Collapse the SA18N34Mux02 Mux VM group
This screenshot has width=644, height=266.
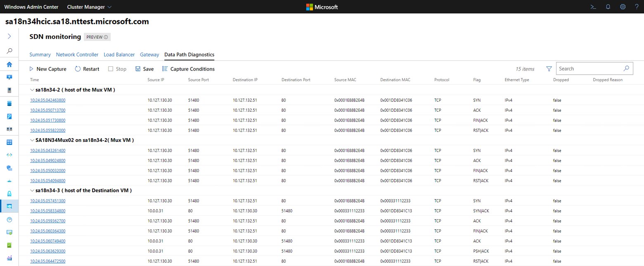click(x=33, y=140)
